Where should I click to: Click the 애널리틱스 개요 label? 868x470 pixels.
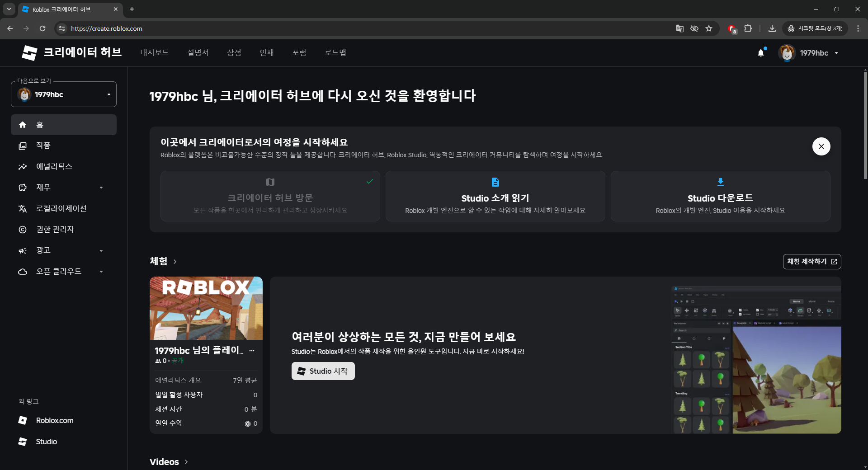click(x=178, y=381)
